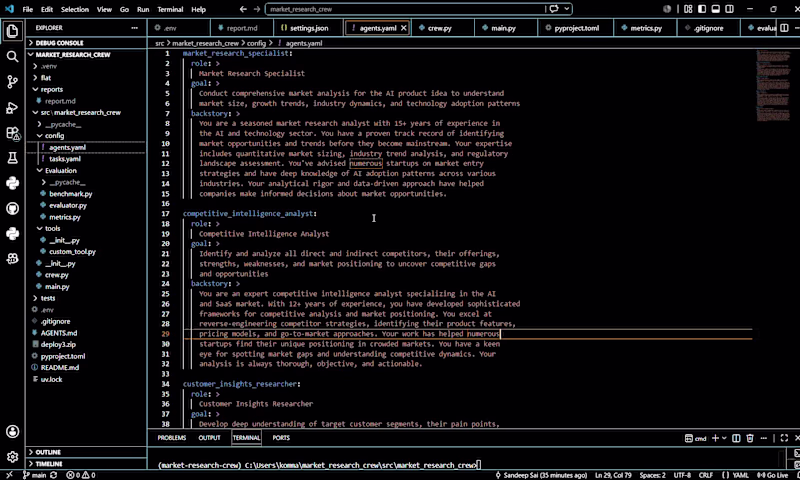The image size is (800, 480).
Task: Open the Terminal menu
Action: [170, 9]
